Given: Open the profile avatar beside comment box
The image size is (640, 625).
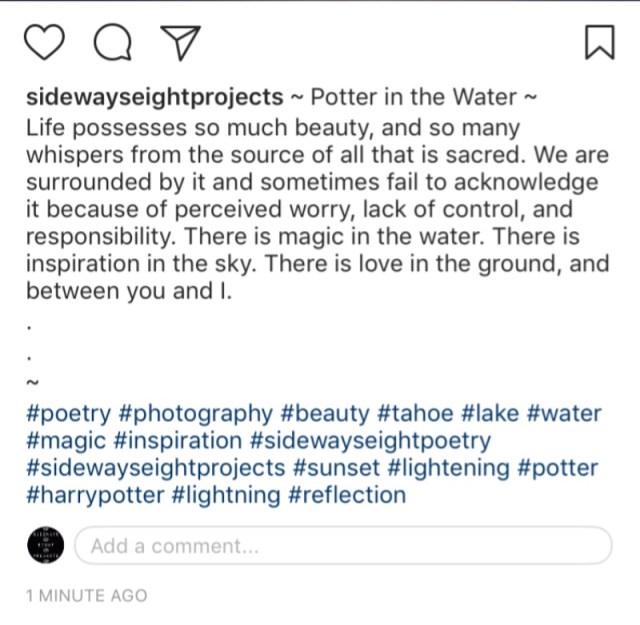Looking at the screenshot, I should (x=45, y=546).
